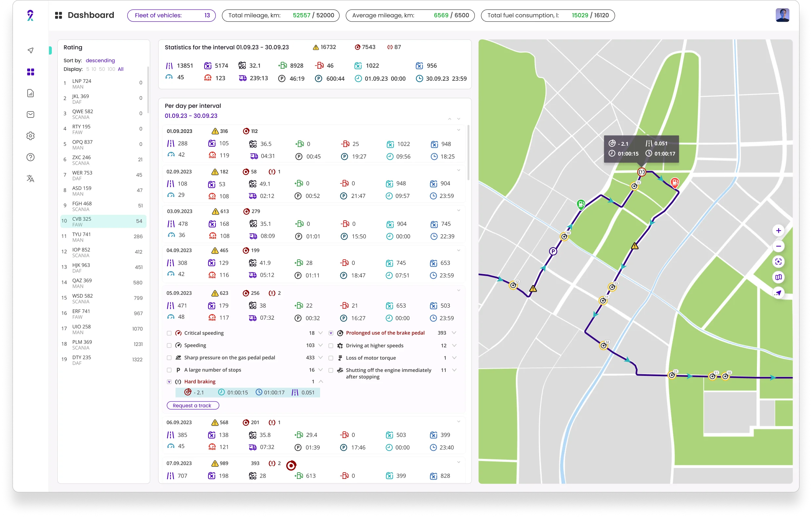Open the navigation arrow sidebar icon
The image size is (812, 517).
point(30,50)
